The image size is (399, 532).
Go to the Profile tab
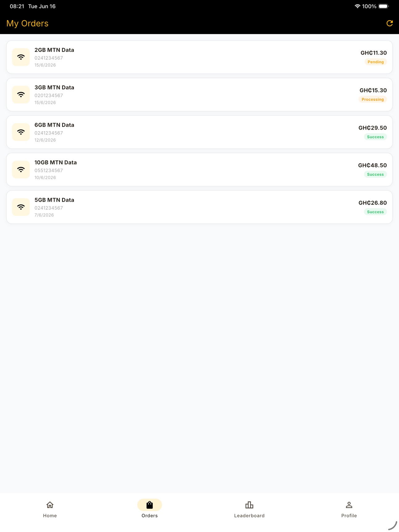point(349,509)
